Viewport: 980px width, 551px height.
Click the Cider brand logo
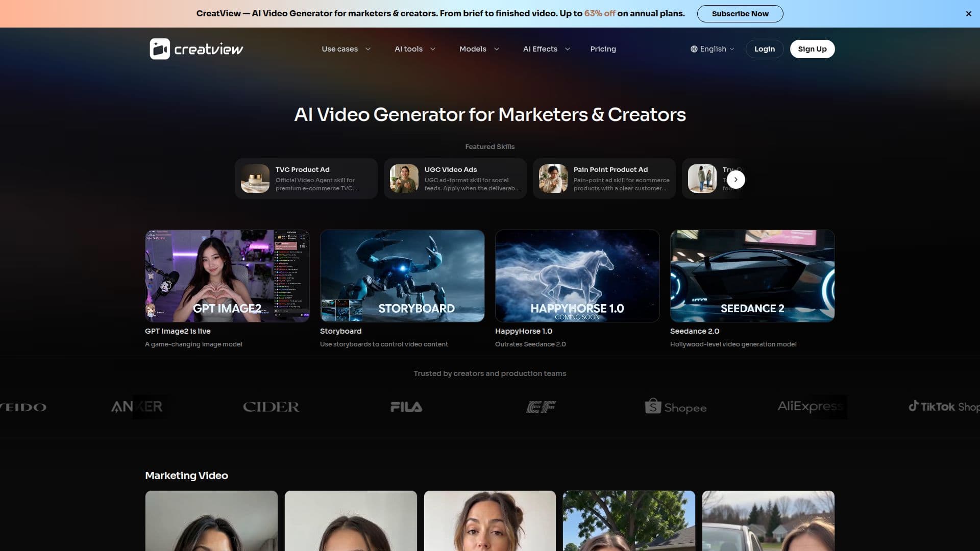[x=271, y=407]
